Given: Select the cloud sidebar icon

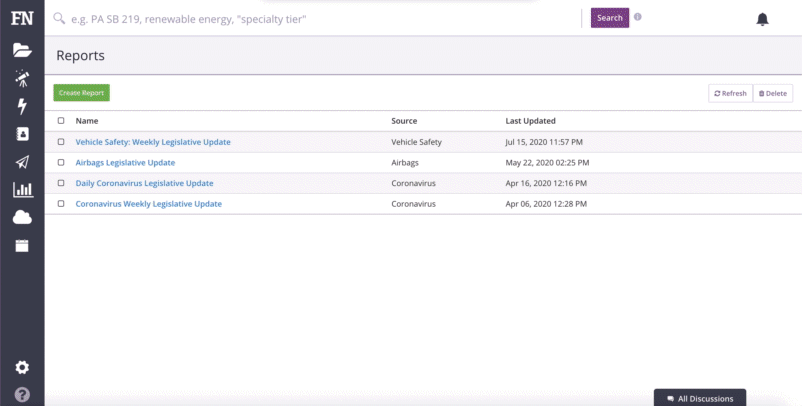Looking at the screenshot, I should coord(22,218).
